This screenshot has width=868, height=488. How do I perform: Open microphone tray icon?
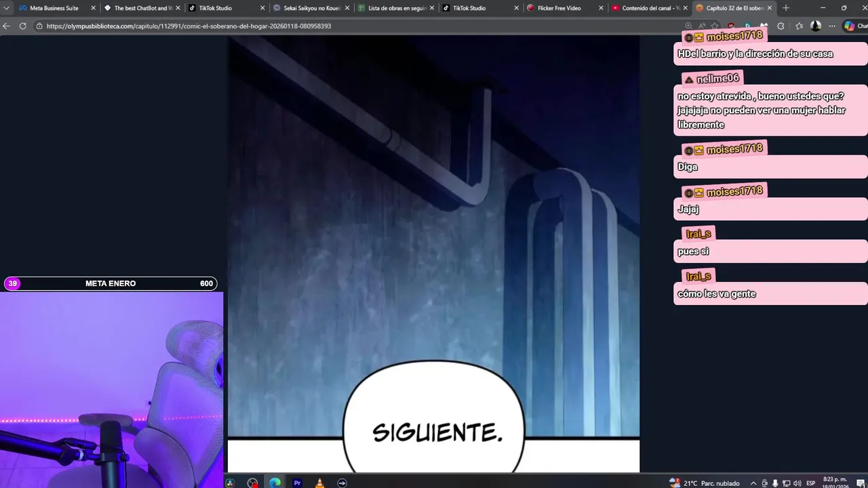(775, 483)
